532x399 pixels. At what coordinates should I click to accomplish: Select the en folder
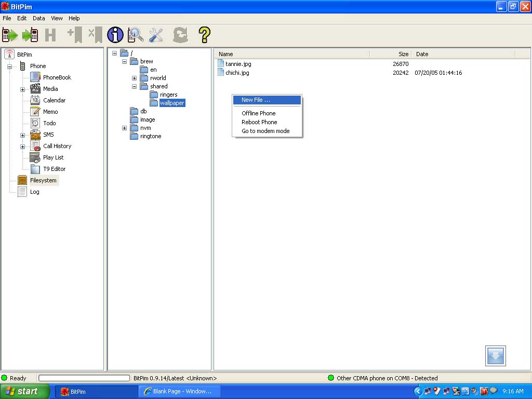(153, 70)
